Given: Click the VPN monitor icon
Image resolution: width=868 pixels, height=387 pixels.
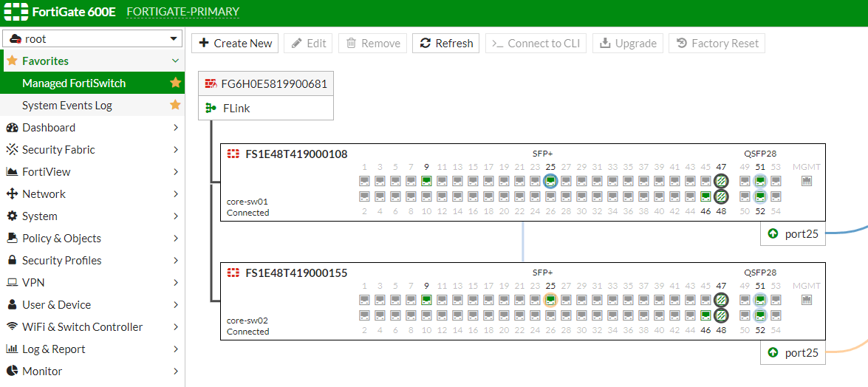Looking at the screenshot, I should tap(12, 282).
